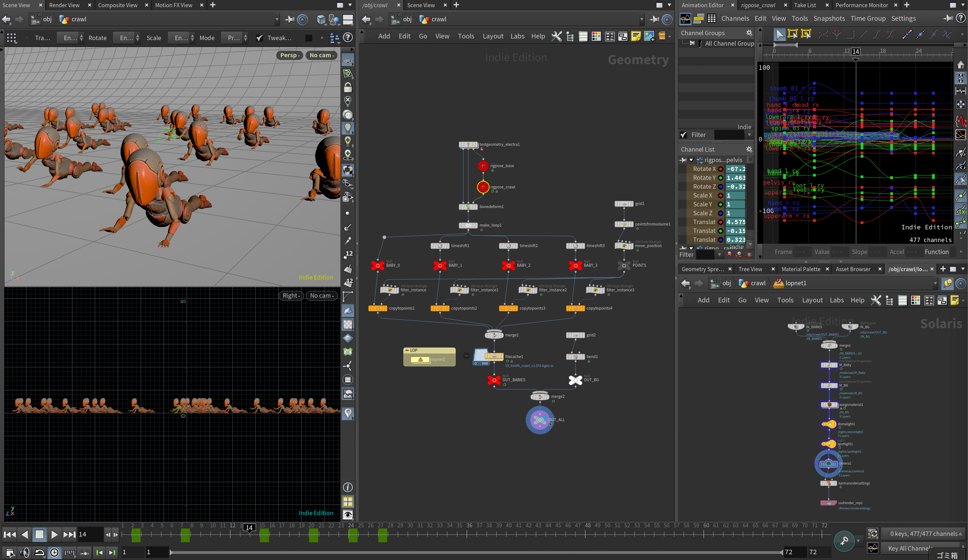The width and height of the screenshot is (968, 560).
Task: Open the Persp viewport dropdown
Action: [289, 55]
